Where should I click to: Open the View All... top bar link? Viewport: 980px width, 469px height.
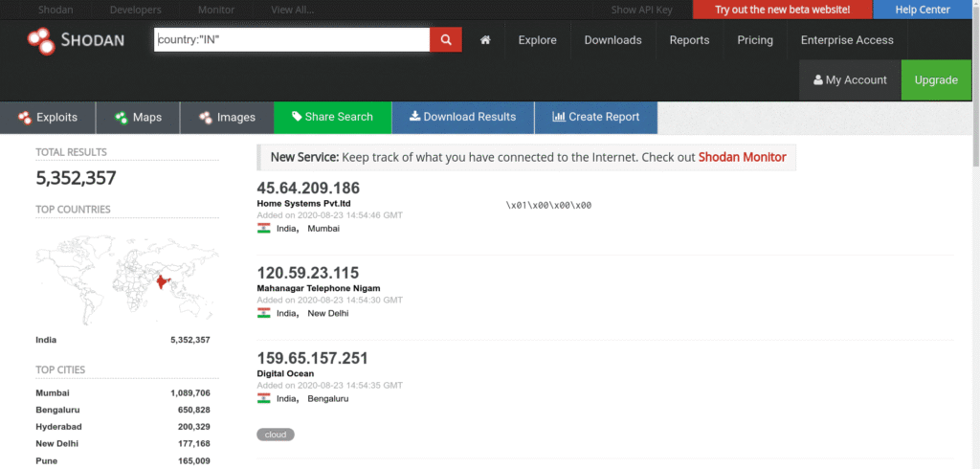pyautogui.click(x=293, y=10)
